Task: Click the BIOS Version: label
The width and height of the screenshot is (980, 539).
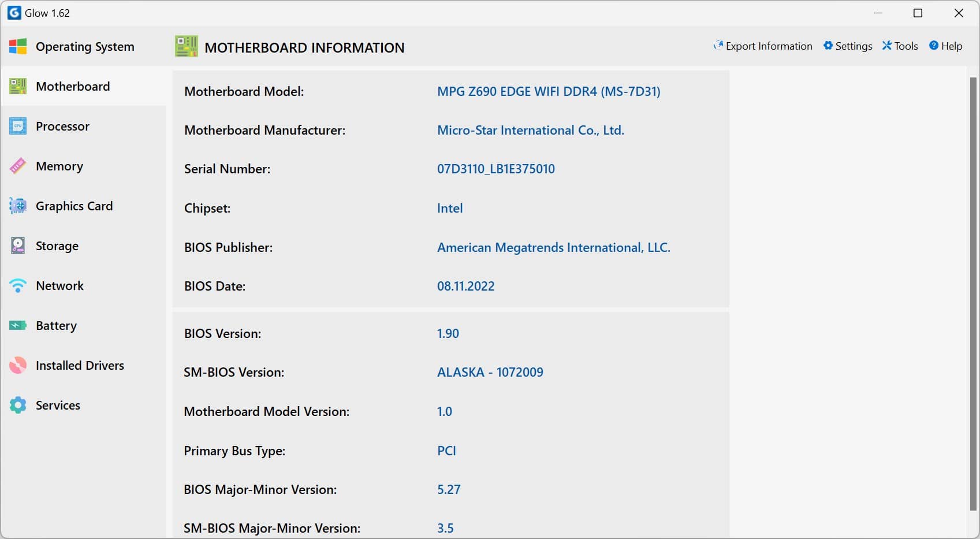Action: [222, 333]
